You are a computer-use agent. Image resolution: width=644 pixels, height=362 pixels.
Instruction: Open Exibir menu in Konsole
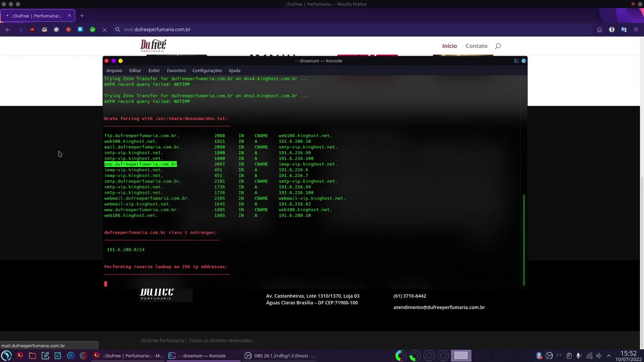point(154,70)
